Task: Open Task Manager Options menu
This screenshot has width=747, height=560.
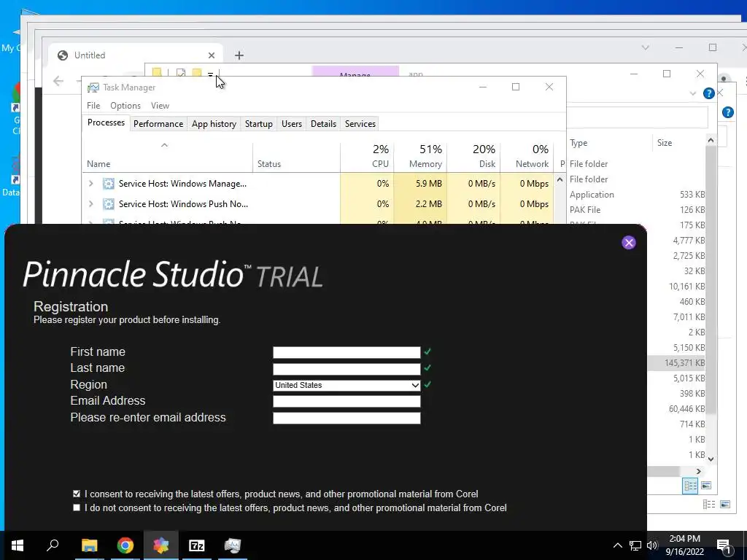Action: [125, 106]
